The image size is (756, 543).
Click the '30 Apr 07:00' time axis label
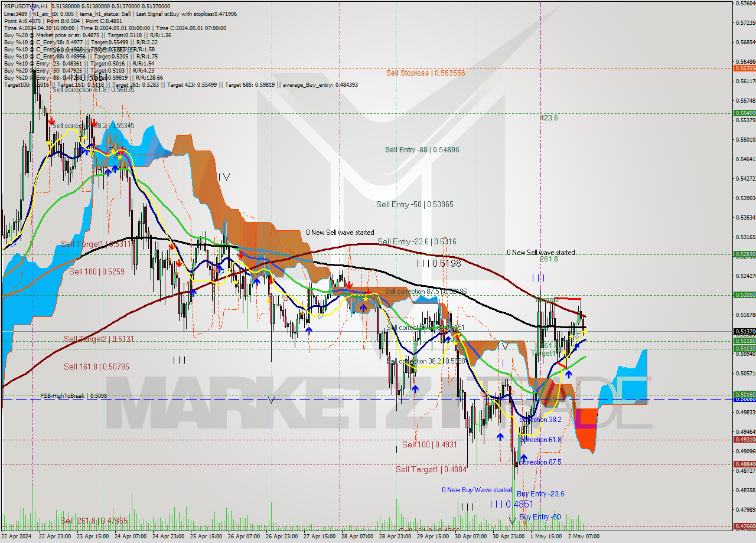point(471,537)
